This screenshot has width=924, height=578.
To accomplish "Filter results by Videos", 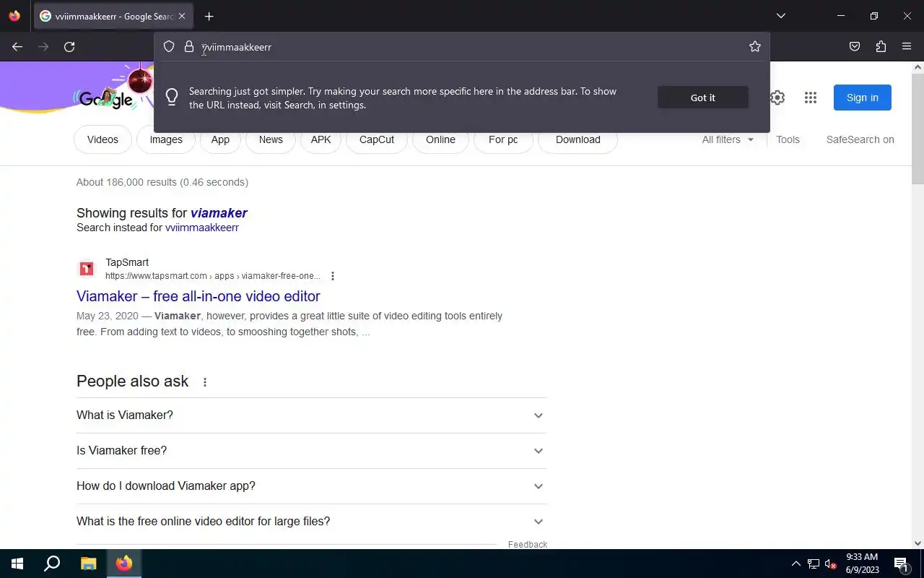I will click(x=103, y=139).
